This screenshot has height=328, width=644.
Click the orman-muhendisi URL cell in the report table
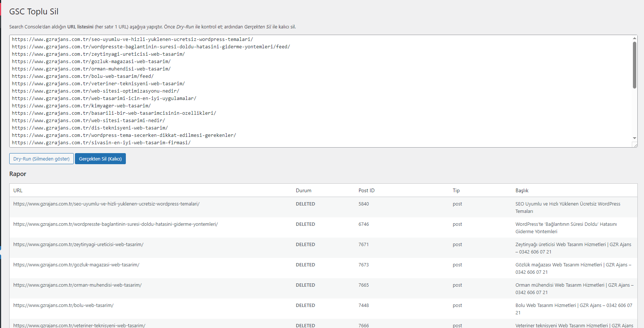pyautogui.click(x=78, y=285)
